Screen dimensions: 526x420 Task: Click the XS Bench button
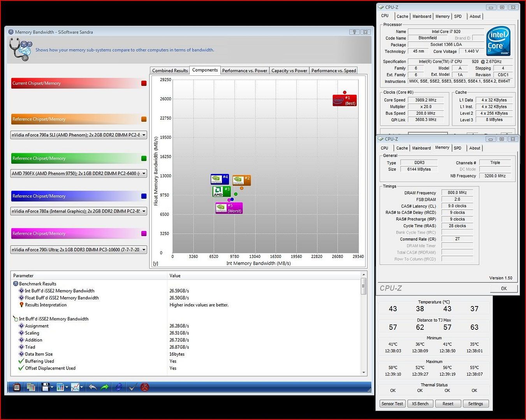click(420, 404)
